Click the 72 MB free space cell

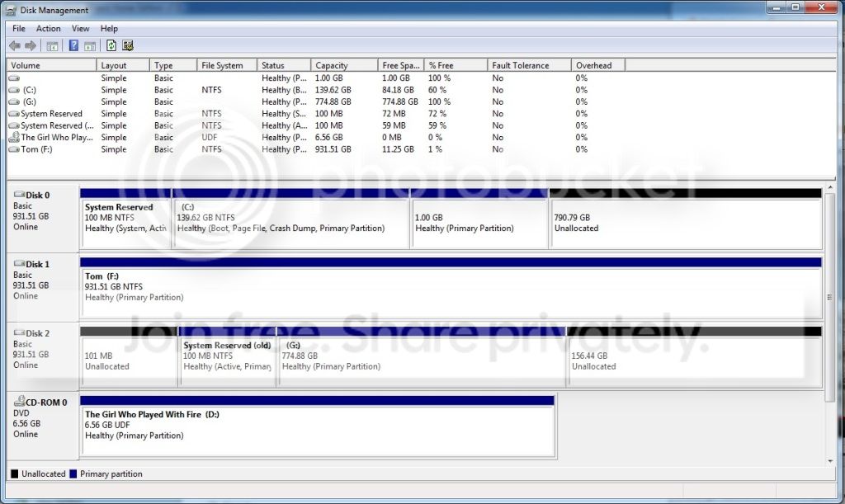pos(394,114)
